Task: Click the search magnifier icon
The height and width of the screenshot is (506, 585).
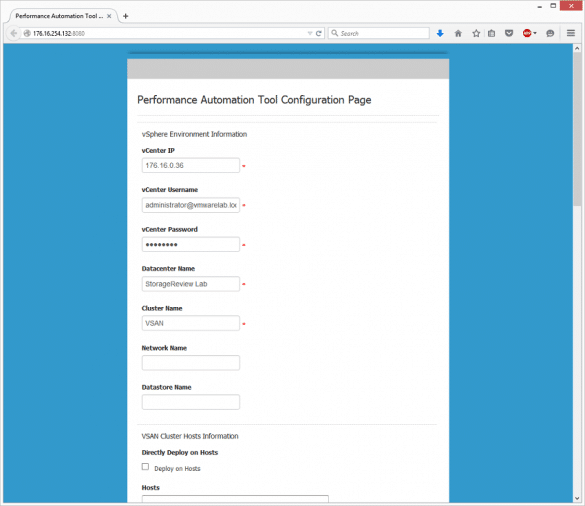Action: (335, 33)
